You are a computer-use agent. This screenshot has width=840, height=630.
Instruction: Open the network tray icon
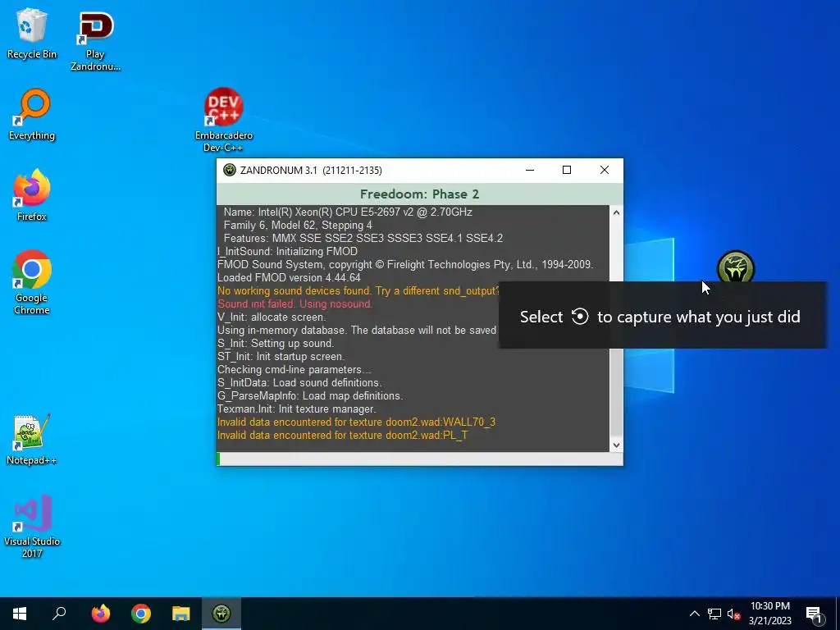(x=714, y=614)
